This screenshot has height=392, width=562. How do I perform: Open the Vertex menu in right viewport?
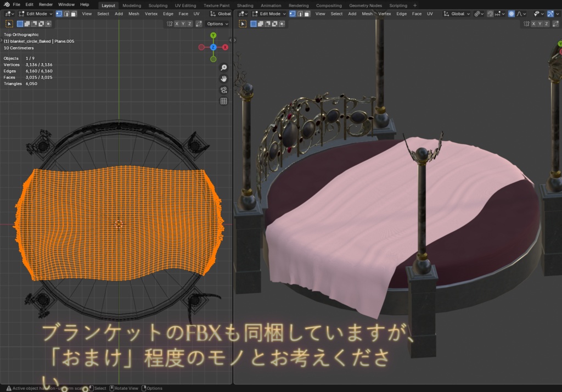point(384,14)
